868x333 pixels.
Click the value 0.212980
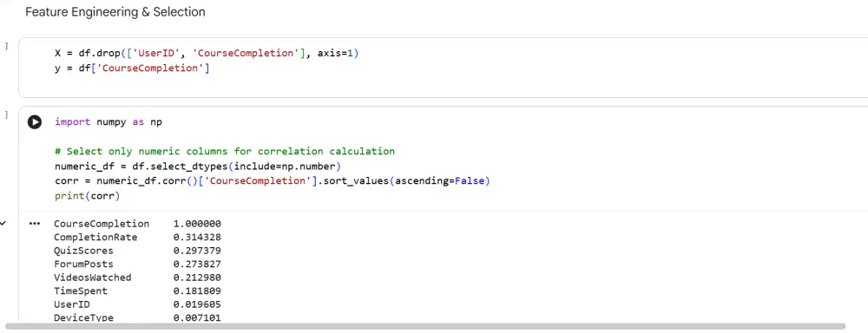197,277
